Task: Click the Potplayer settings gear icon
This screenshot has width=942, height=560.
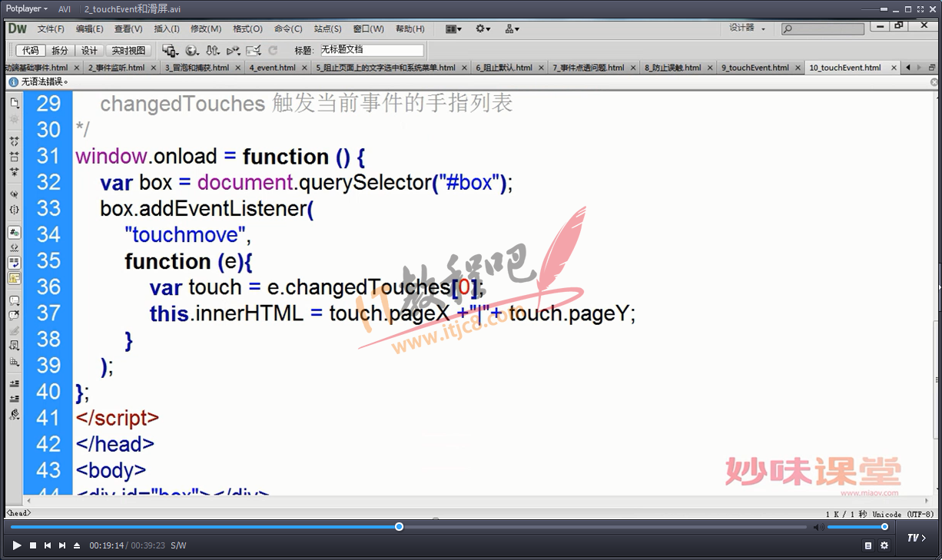Action: [x=884, y=545]
